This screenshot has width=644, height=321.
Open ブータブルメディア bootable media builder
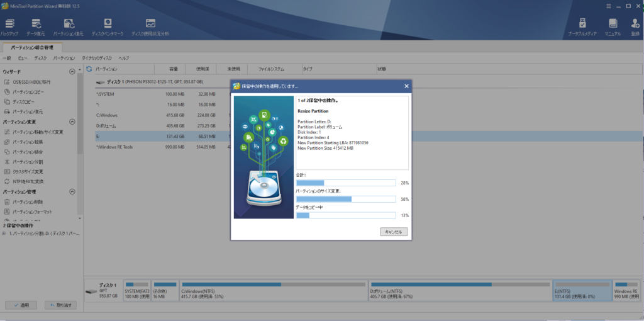pos(582,27)
